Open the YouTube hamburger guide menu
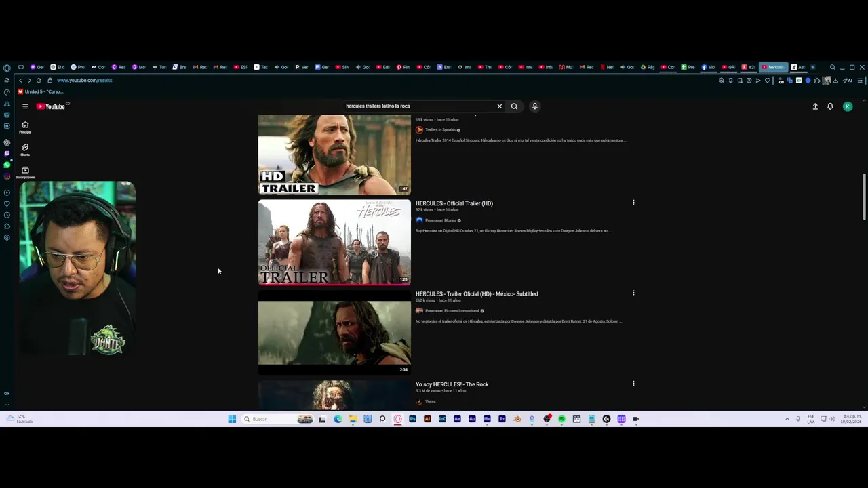868x488 pixels. (x=25, y=106)
